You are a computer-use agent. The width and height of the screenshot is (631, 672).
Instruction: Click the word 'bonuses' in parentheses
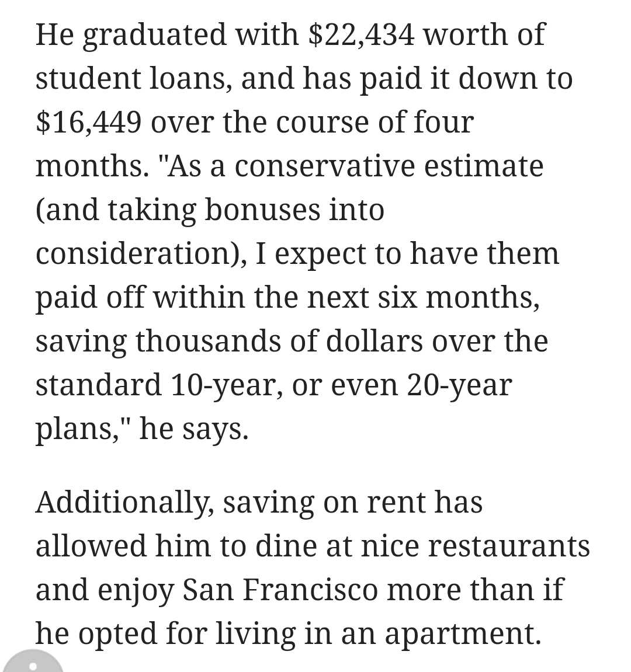[262, 210]
